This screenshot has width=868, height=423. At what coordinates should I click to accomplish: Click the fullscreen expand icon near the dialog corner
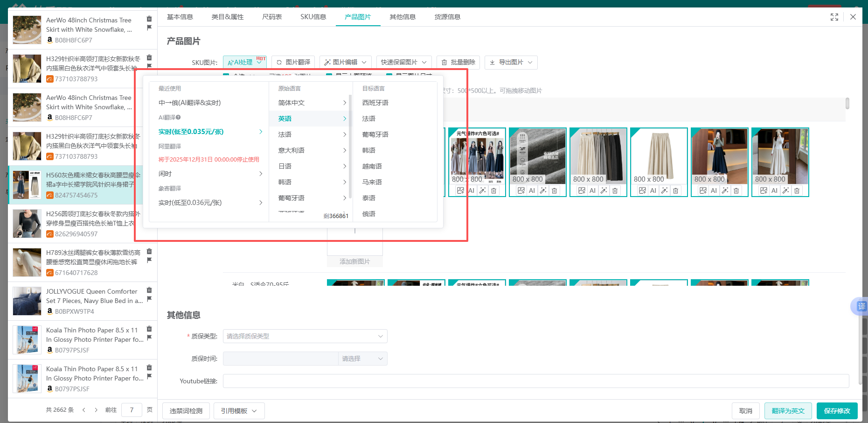834,17
